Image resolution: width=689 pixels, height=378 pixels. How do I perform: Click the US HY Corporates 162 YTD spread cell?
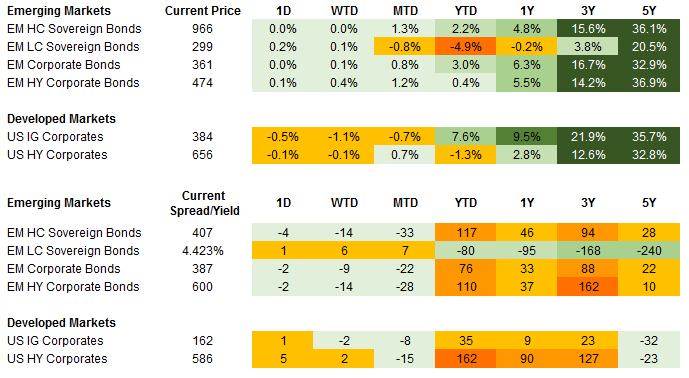[x=465, y=359]
